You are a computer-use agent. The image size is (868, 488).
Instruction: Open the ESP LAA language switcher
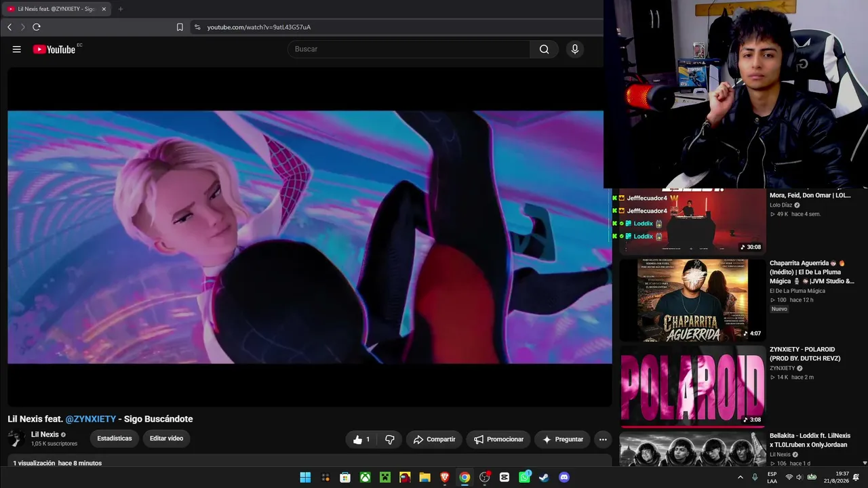coord(772,477)
